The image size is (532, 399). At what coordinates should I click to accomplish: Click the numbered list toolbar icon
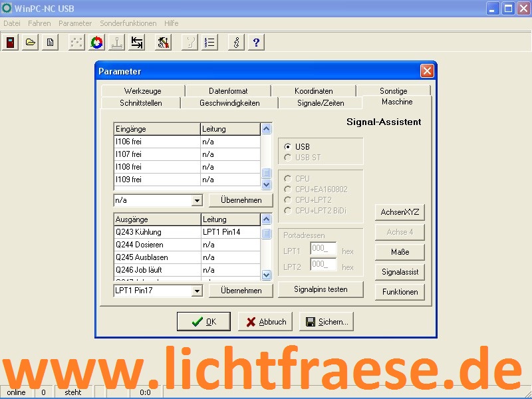click(209, 43)
